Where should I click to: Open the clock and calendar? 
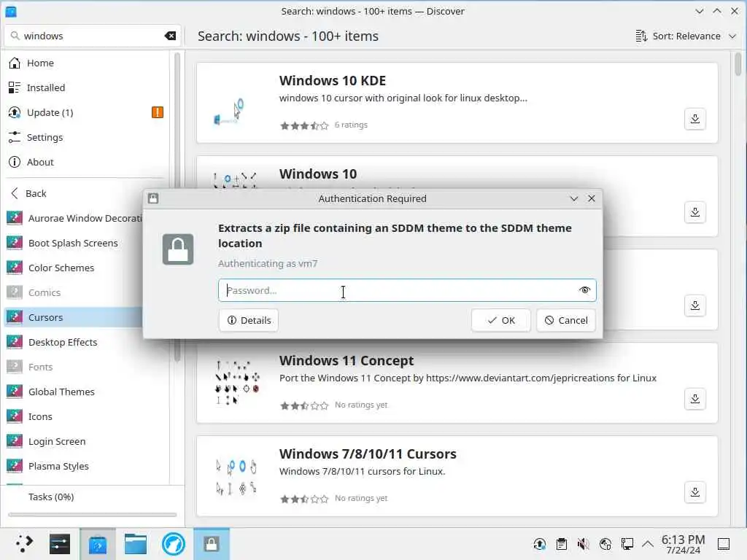coord(683,544)
